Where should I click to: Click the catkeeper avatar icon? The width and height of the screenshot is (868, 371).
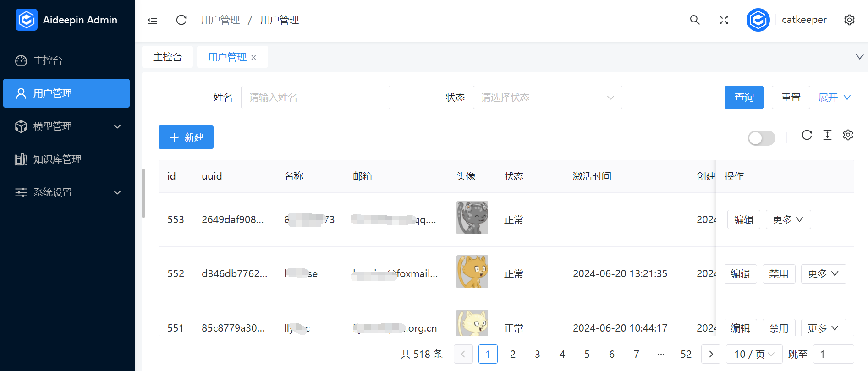pos(758,20)
